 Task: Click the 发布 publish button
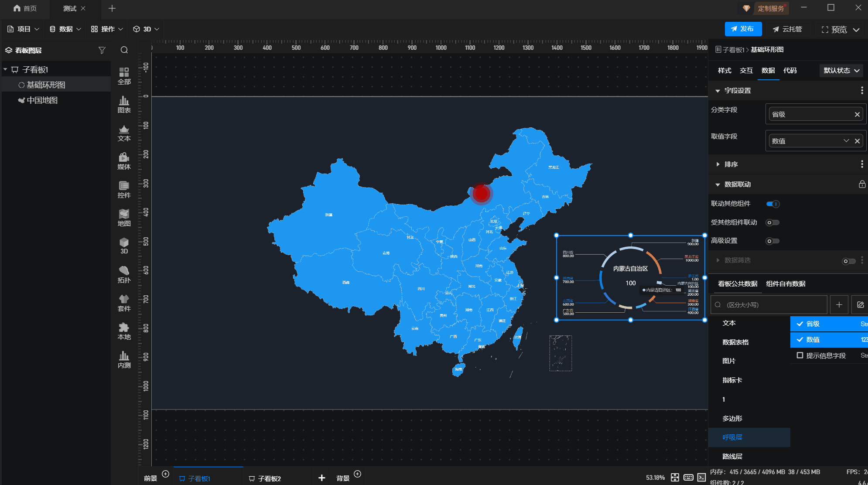[743, 29]
